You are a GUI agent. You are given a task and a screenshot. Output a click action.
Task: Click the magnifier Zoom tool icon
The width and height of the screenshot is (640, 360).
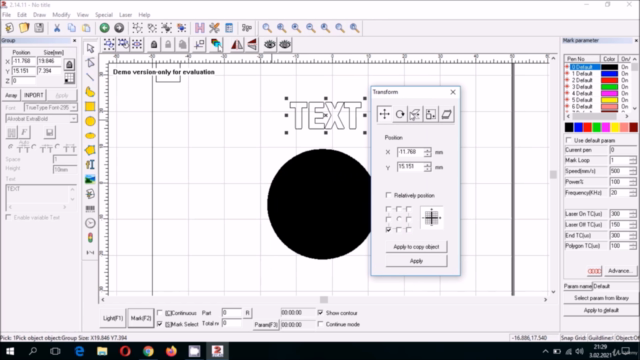(x=267, y=28)
